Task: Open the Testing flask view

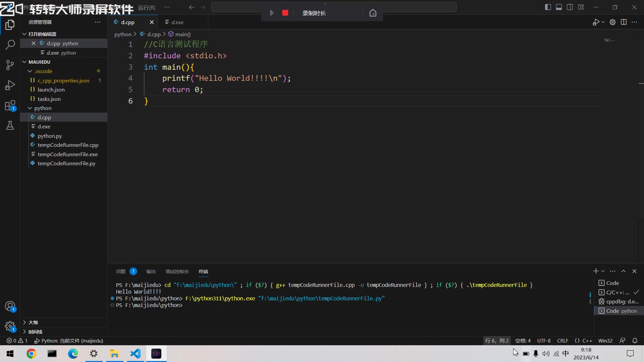Action: click(x=10, y=126)
